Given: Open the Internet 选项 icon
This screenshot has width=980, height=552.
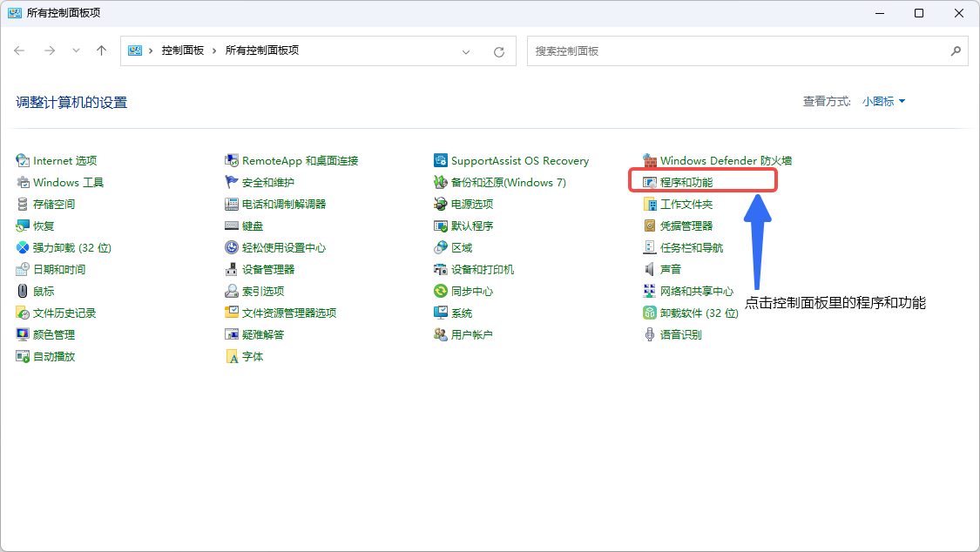Looking at the screenshot, I should 23,161.
